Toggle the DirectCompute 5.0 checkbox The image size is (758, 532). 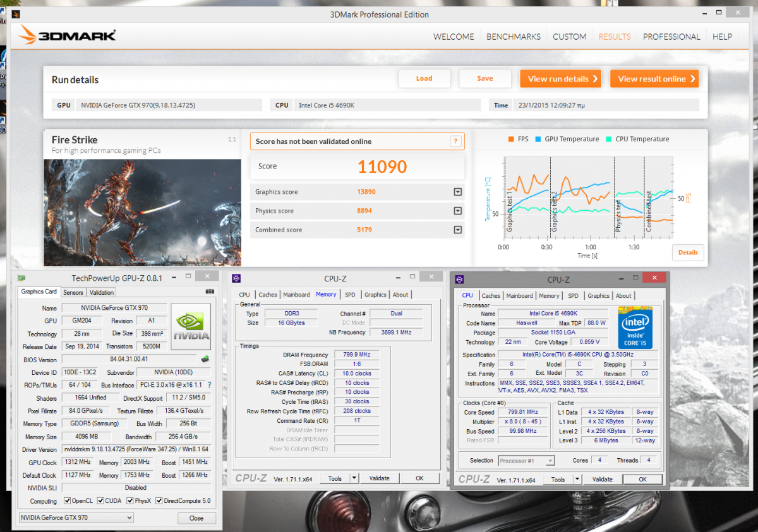tap(160, 501)
